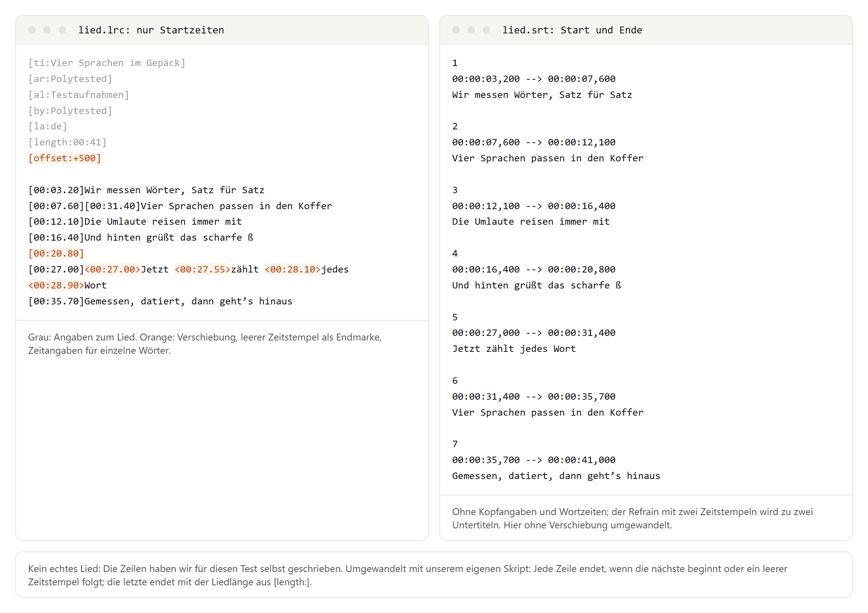Select the '[al:Testaufnahmen]' line
The height and width of the screenshot is (613, 868).
(79, 95)
